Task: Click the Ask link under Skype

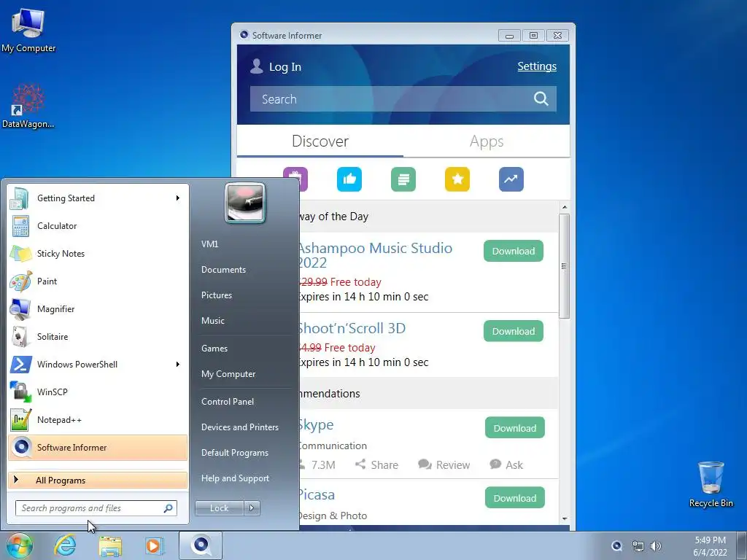Action: [x=506, y=464]
